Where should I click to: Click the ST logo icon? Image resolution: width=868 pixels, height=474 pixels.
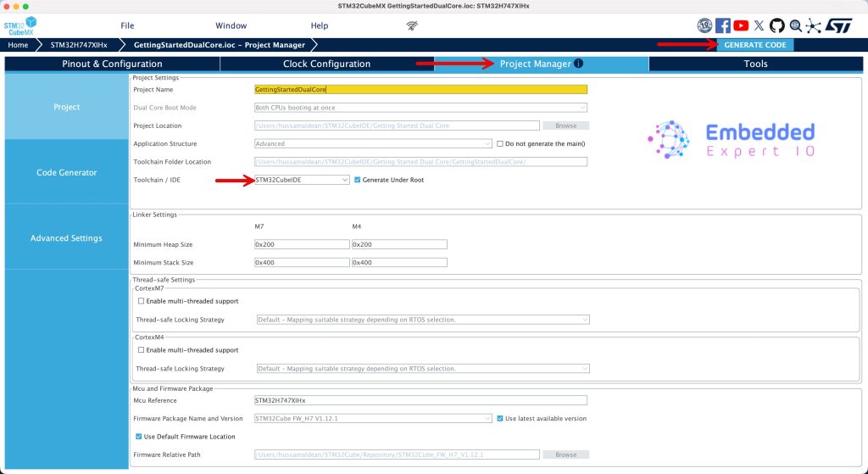(x=839, y=26)
